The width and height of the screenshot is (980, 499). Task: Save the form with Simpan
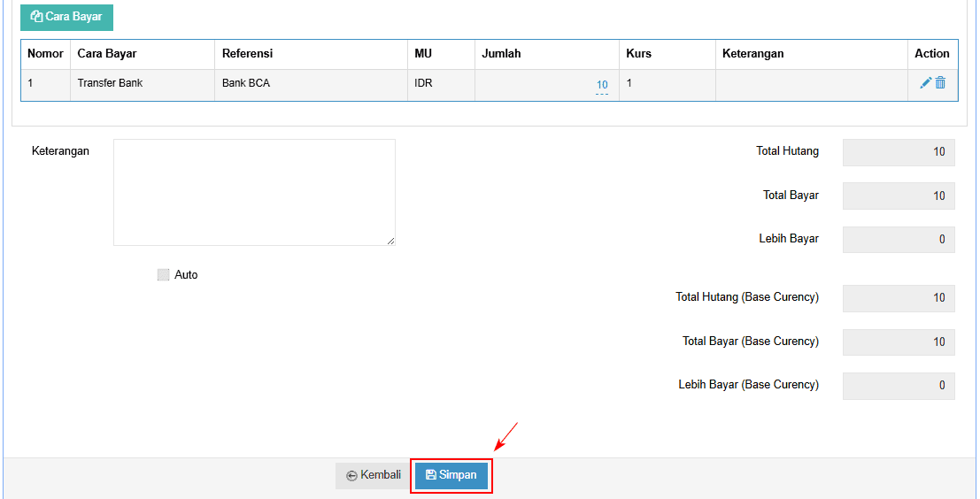(x=451, y=475)
